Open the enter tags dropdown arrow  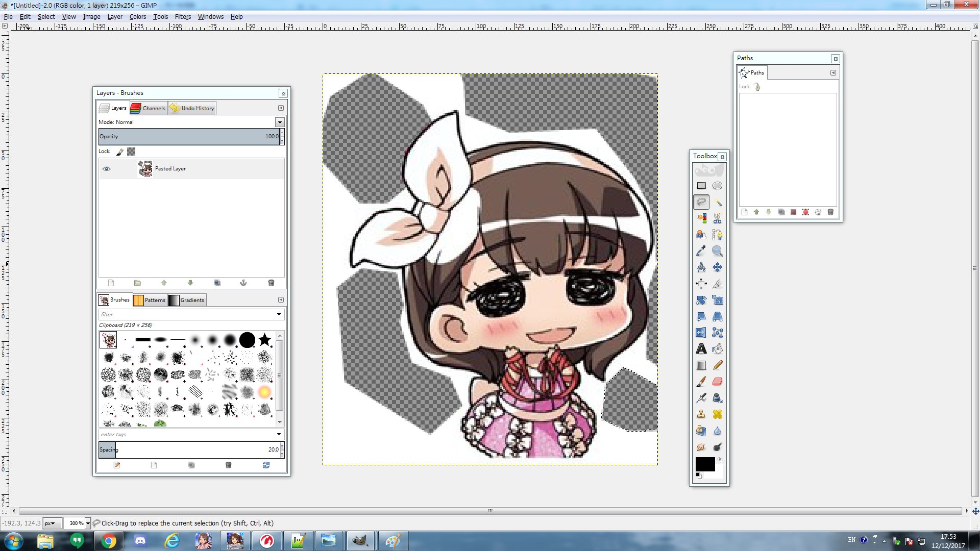(279, 434)
